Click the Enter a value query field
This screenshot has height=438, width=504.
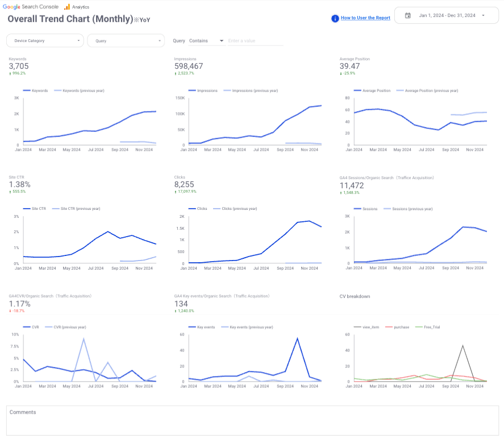pos(255,41)
